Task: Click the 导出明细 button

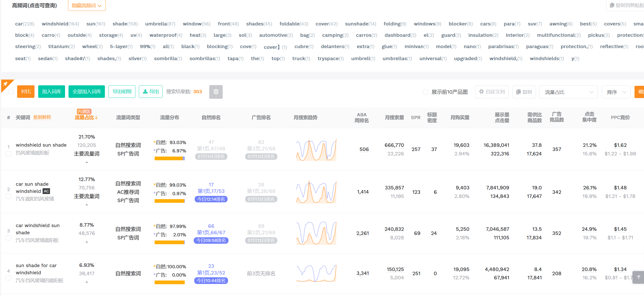Action: (122, 91)
